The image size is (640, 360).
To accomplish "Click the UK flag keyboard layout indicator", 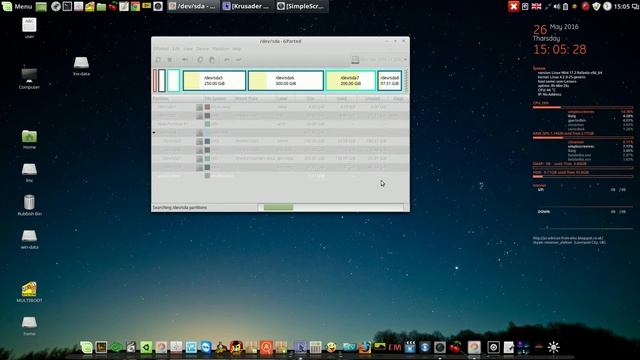I will pyautogui.click(x=536, y=6).
